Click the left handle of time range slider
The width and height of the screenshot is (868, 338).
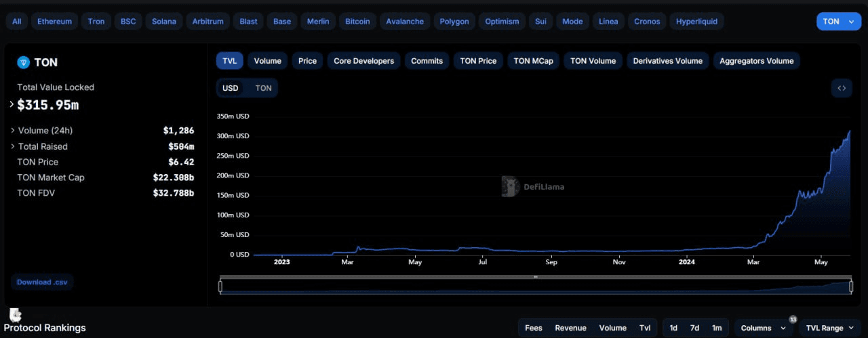[220, 287]
